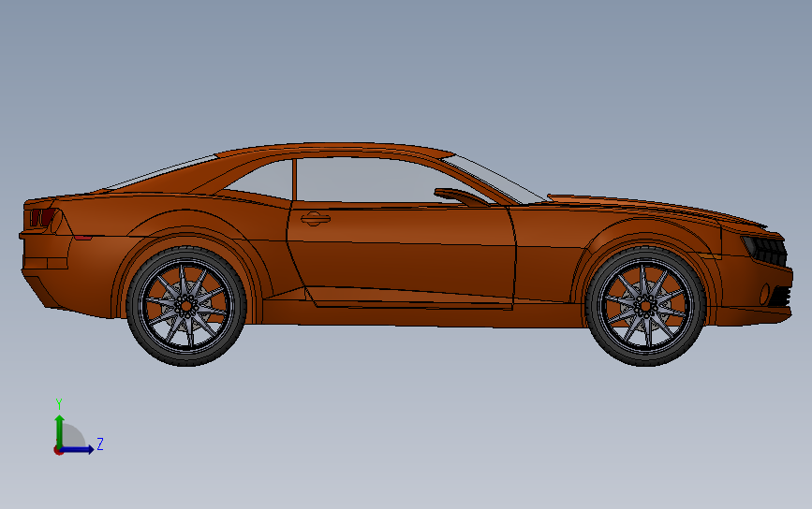Image resolution: width=812 pixels, height=509 pixels.
Task: Select the car's front wheel rim
Action: pyautogui.click(x=645, y=306)
